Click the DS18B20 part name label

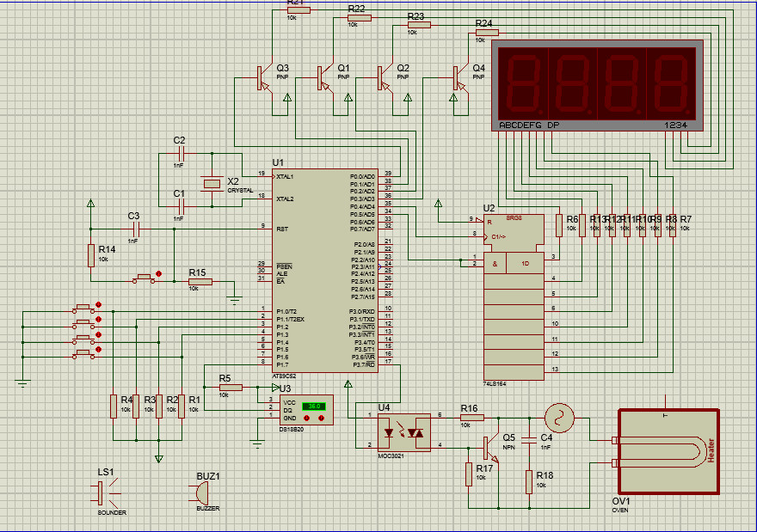click(x=291, y=429)
